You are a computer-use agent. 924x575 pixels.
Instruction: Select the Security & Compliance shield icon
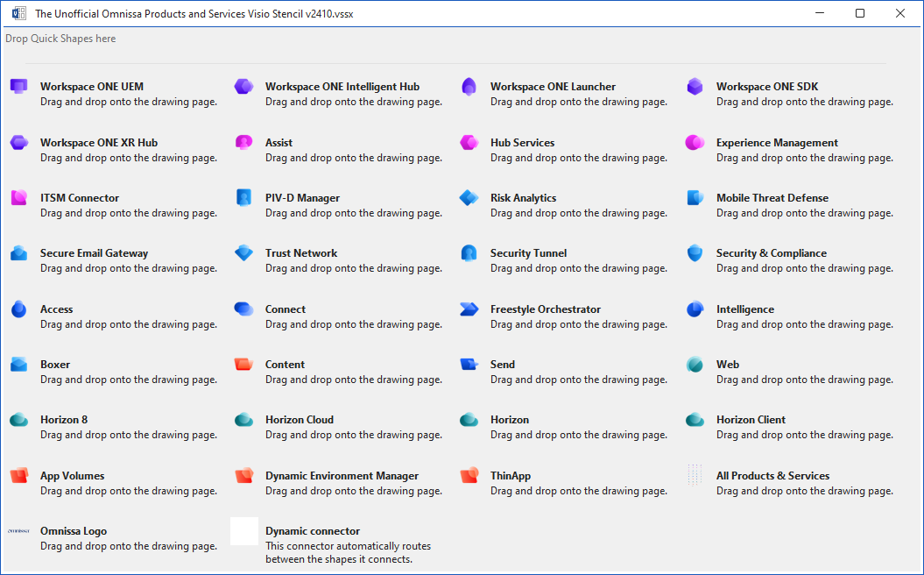pyautogui.click(x=695, y=253)
